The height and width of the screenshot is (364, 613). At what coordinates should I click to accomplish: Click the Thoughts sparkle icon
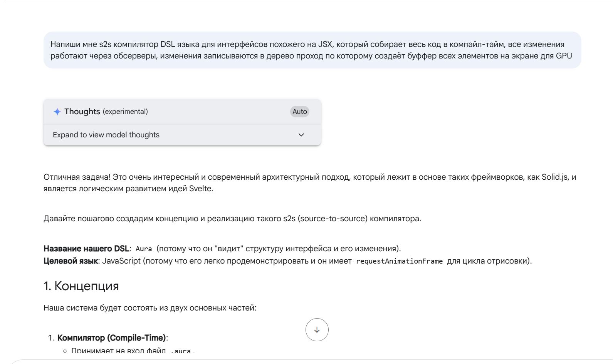tap(57, 112)
